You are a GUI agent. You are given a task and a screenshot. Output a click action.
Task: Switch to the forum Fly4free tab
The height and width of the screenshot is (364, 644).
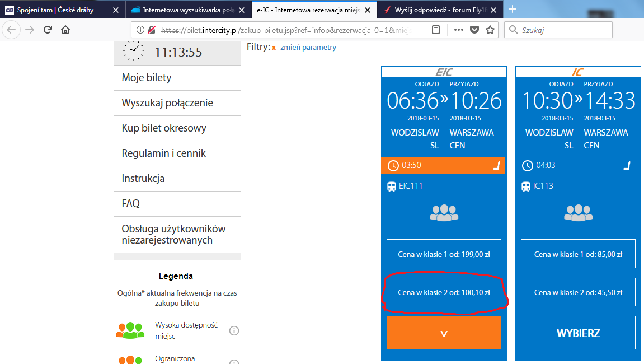(x=440, y=10)
